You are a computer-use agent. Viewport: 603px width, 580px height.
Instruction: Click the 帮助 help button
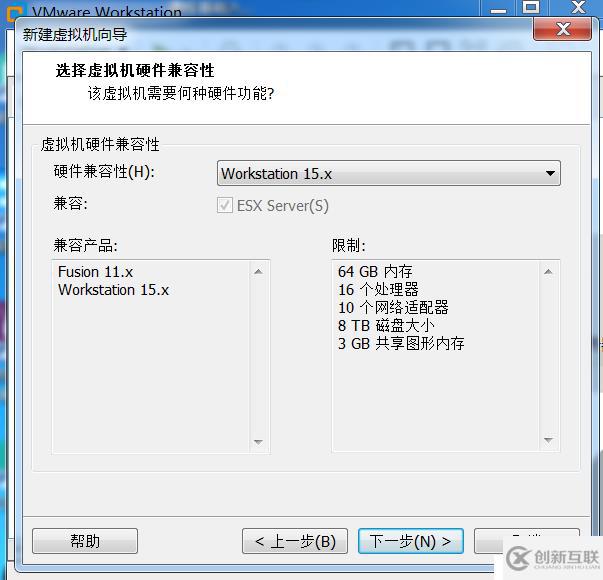85,541
